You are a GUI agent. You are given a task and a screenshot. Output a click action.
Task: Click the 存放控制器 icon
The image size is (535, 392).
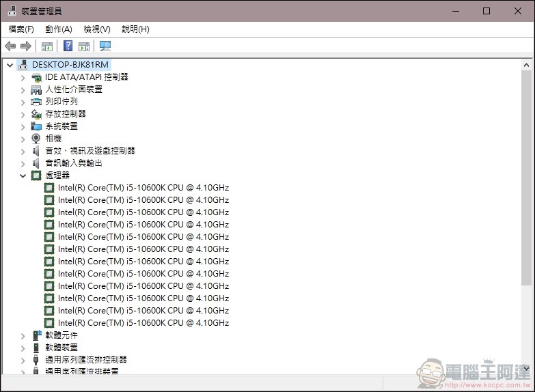tap(36, 114)
